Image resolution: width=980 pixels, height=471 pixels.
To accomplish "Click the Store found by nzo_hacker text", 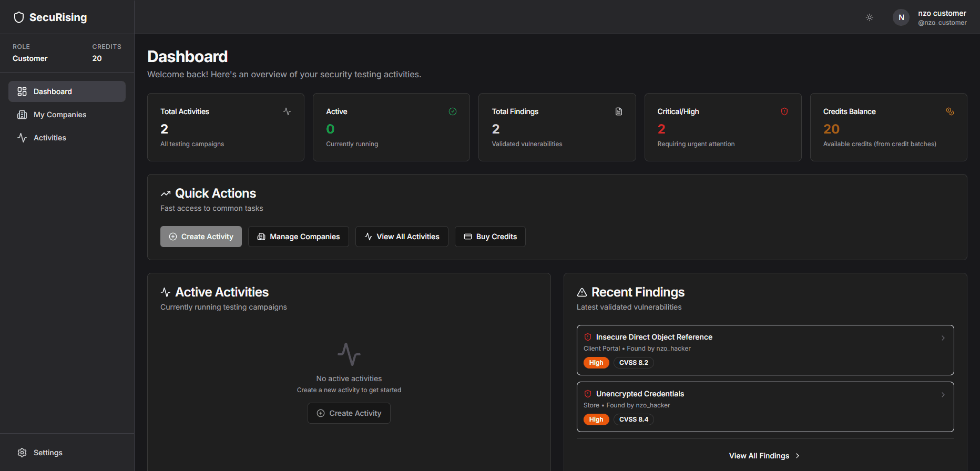I will (627, 405).
